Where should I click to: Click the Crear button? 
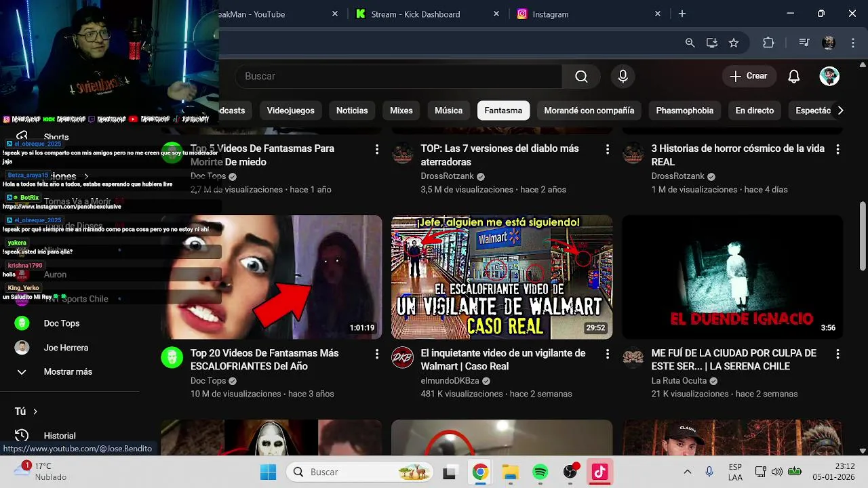click(749, 76)
